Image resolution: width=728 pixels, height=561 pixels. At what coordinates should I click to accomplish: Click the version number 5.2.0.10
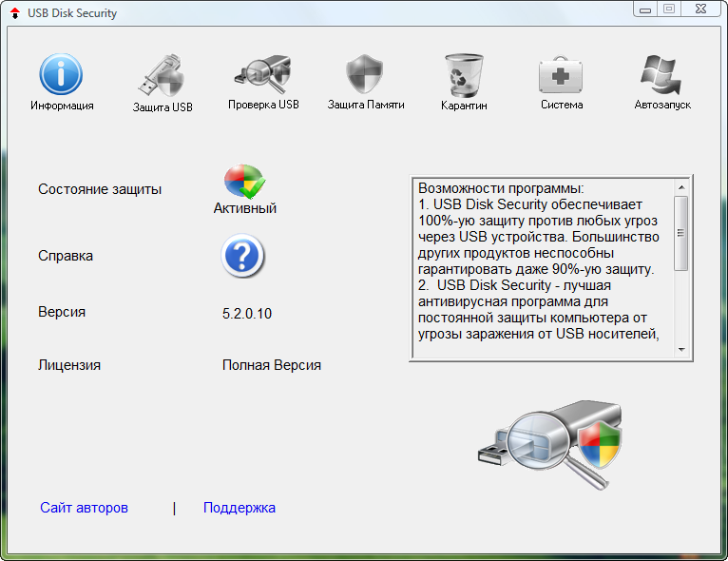(x=247, y=314)
